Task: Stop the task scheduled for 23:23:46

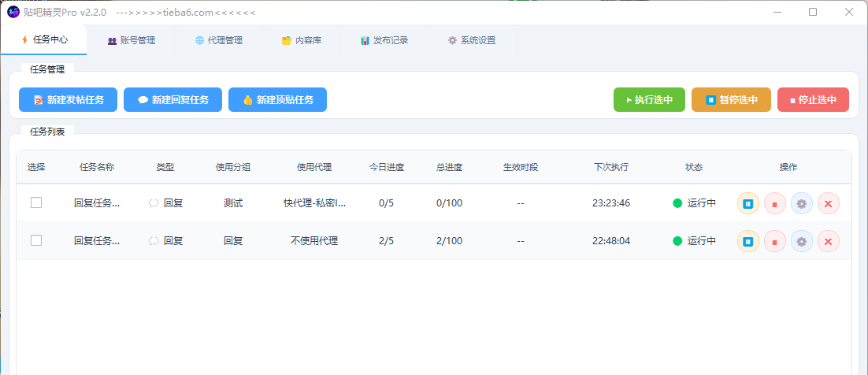Action: (775, 203)
